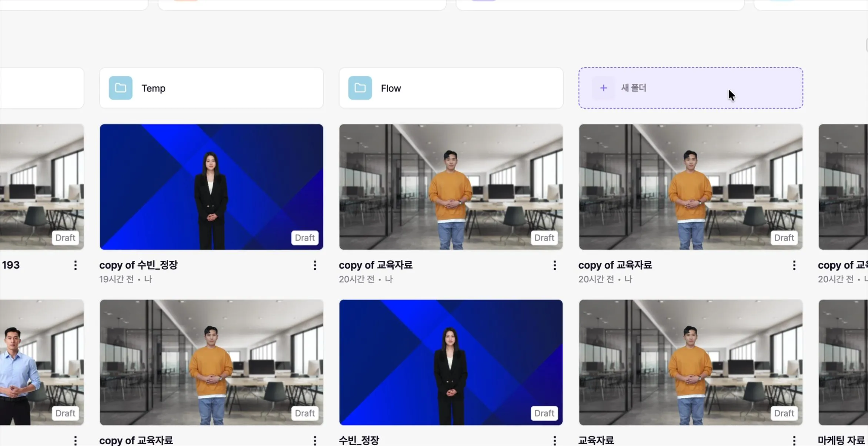Screen dimensions: 868x446
Task: Open the three-dot menu for original 수빈_정장 project
Action: (x=554, y=440)
